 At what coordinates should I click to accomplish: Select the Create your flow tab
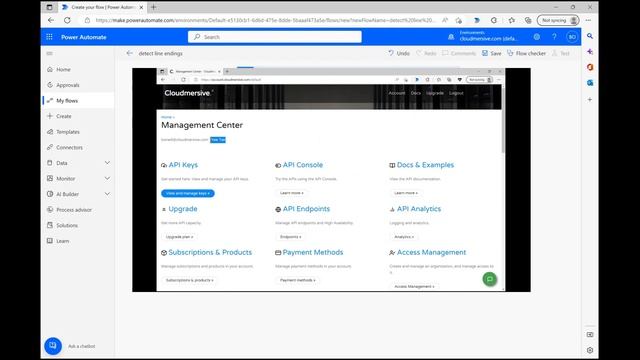pyautogui.click(x=102, y=7)
